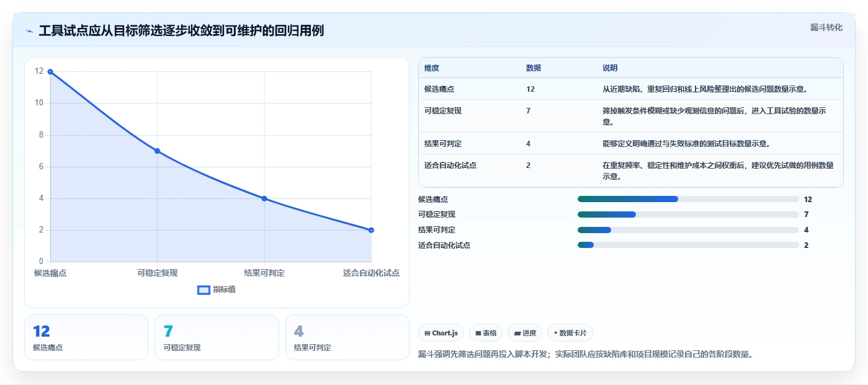Click the 可稳定复现 progress bar label
Viewport: 868px width, 385px height.
pos(437,215)
